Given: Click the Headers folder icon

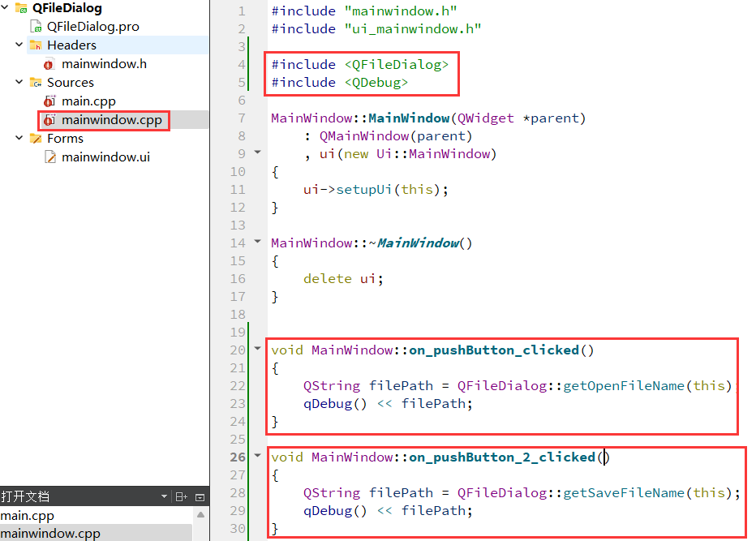Looking at the screenshot, I should pyautogui.click(x=36, y=45).
